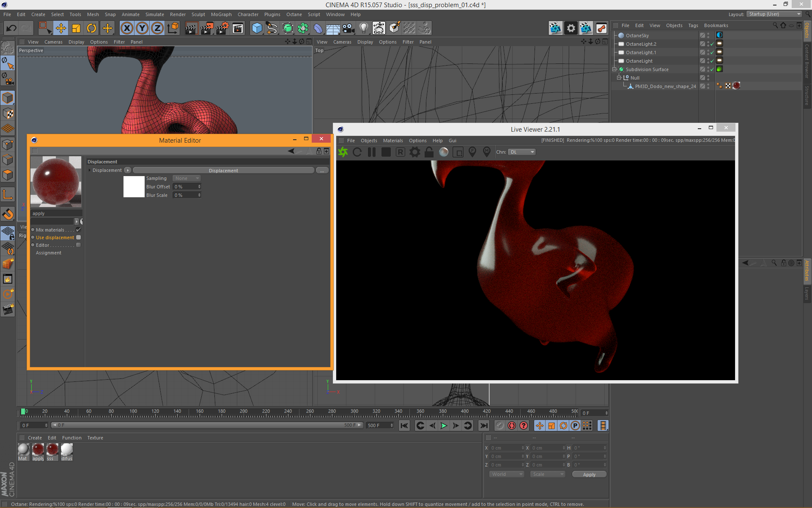Viewport: 812px width, 508px height.
Task: Uncheck the Mix materials checkbox
Action: tap(78, 230)
